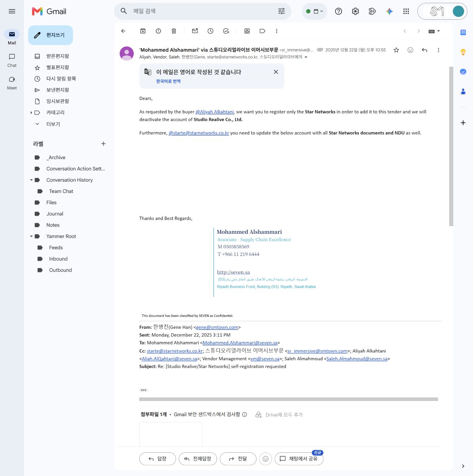Launch the Gemini sparkle assistant
The height and width of the screenshot is (476, 473).
click(389, 11)
